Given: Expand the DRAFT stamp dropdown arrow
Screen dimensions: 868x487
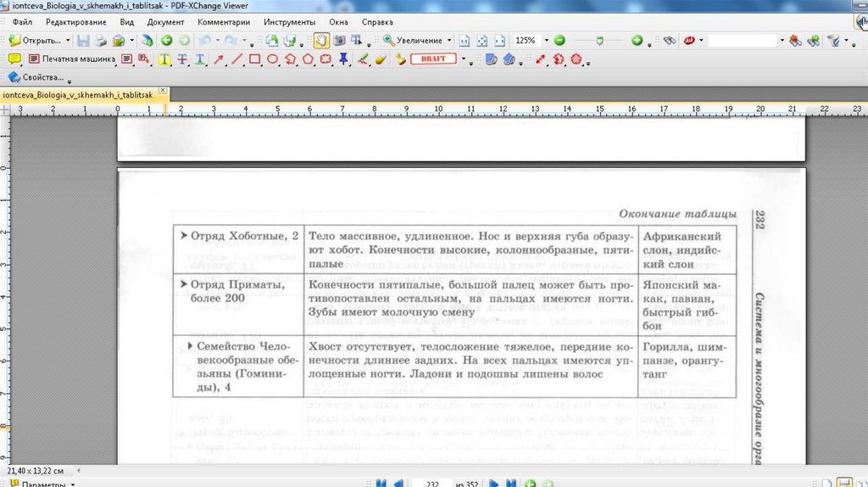Looking at the screenshot, I should 465,59.
